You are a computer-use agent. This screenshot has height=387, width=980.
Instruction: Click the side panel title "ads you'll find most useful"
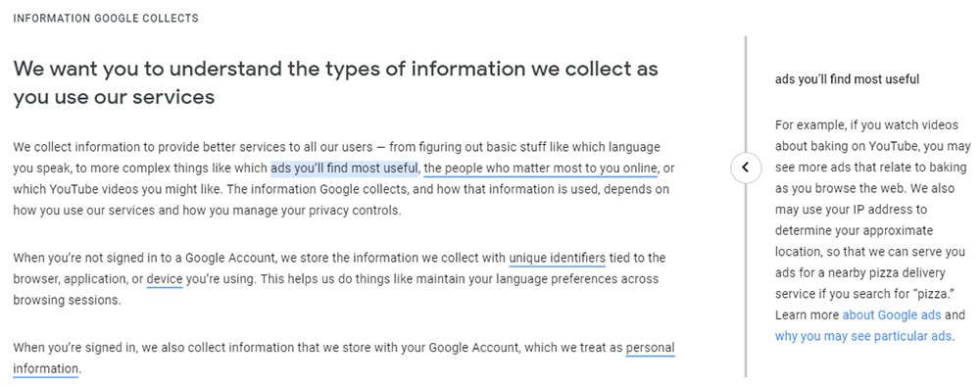click(x=847, y=79)
